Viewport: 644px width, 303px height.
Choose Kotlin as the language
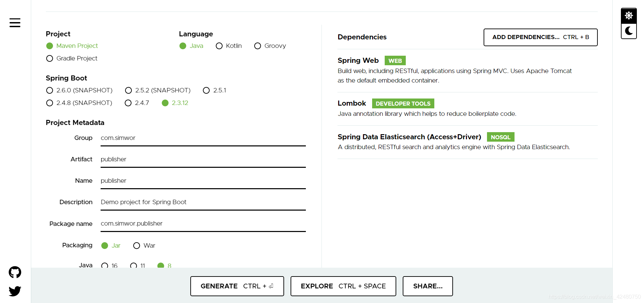(229, 46)
